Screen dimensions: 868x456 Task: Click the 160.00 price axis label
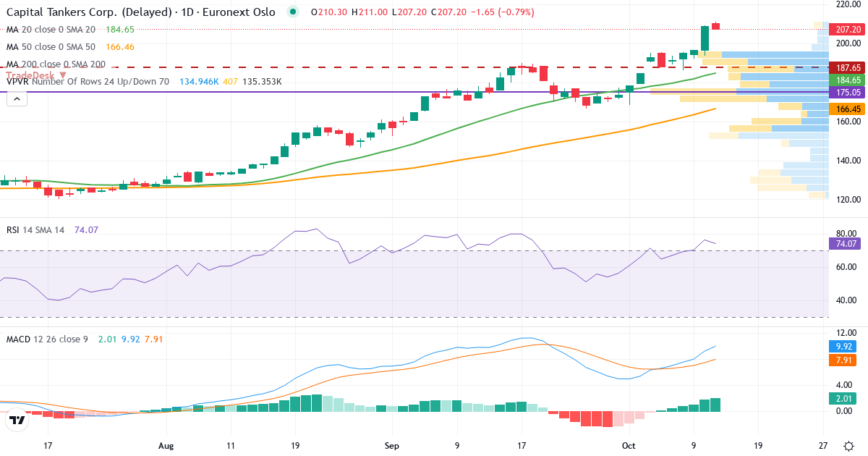point(848,122)
